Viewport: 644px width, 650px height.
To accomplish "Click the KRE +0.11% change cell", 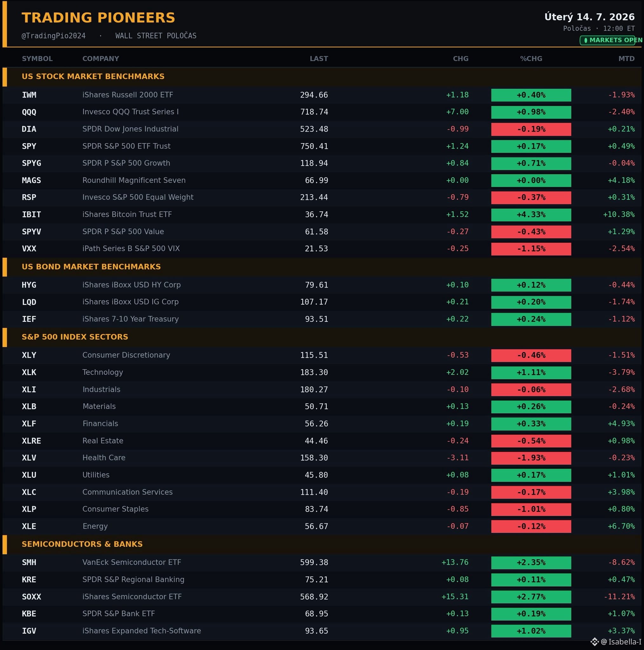I will pos(531,580).
